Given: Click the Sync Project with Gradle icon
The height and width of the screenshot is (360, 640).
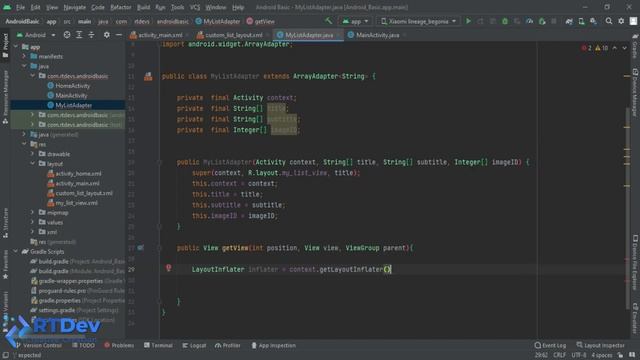Looking at the screenshot, I should coord(569,21).
